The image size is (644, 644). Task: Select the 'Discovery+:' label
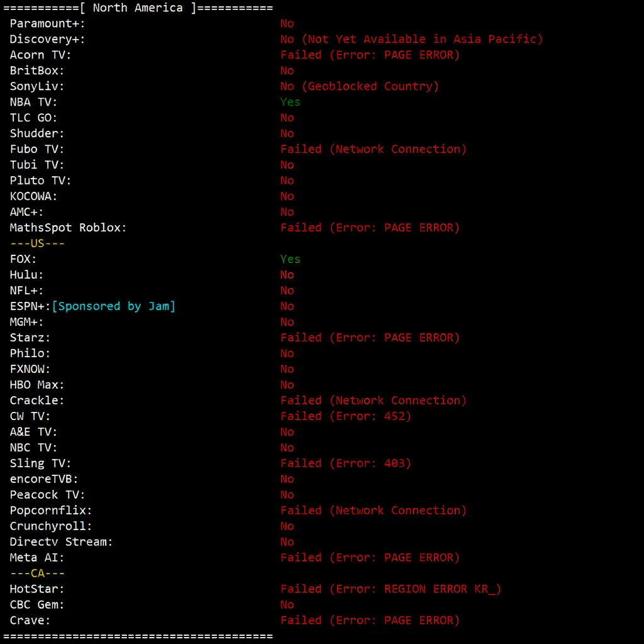(47, 40)
